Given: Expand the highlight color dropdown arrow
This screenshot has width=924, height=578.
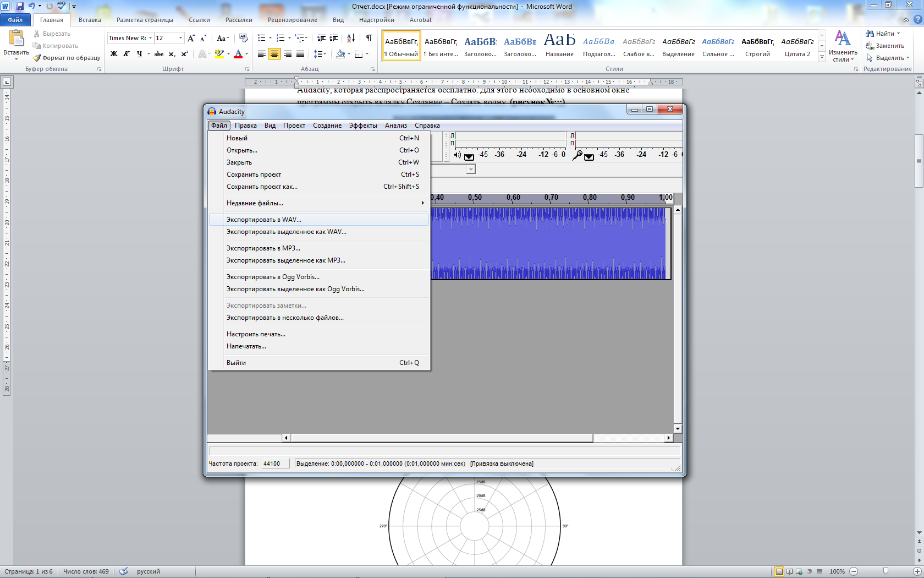Looking at the screenshot, I should coord(228,54).
